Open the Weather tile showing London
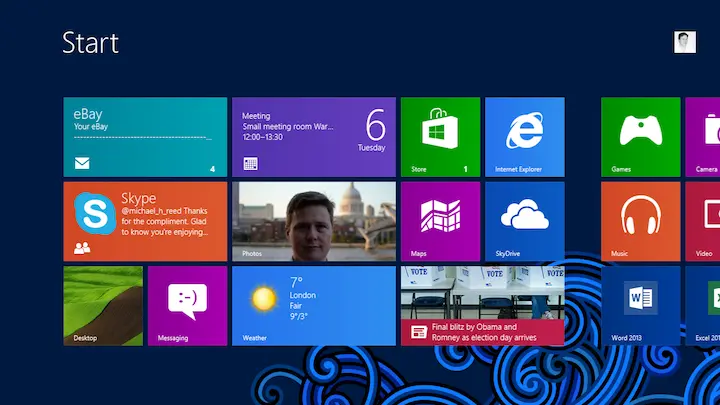 (x=313, y=305)
